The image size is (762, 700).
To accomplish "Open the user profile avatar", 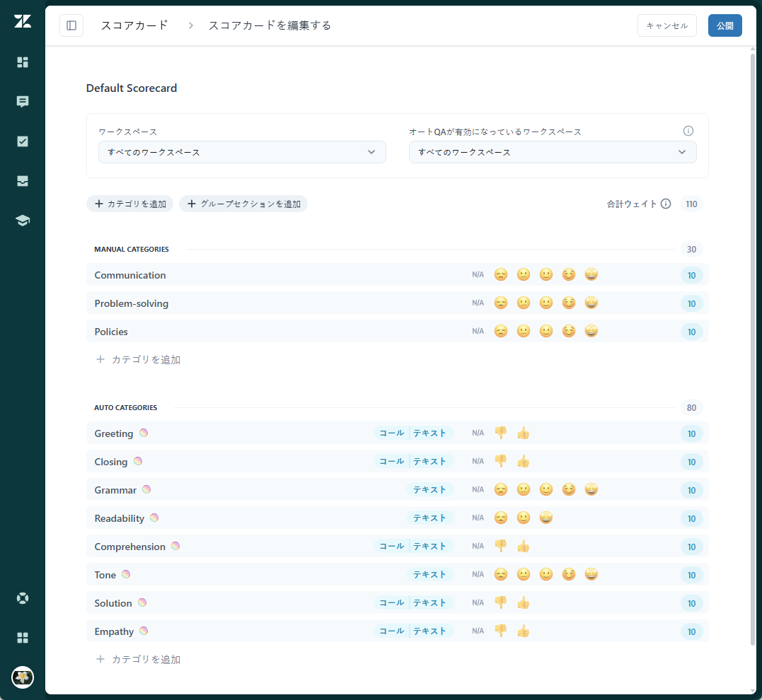I will point(23,677).
